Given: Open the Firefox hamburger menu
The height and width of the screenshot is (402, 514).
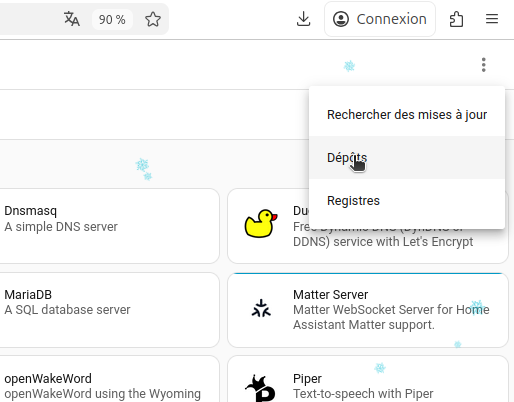Looking at the screenshot, I should (492, 19).
